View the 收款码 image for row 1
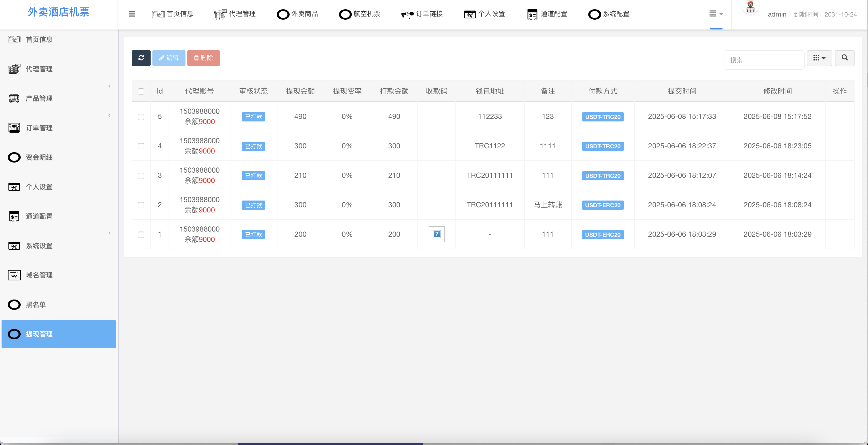Viewport: 868px width, 445px height. coord(436,234)
